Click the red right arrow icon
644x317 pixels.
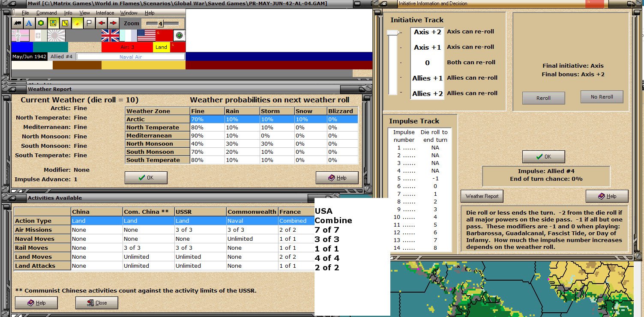pyautogui.click(x=113, y=23)
